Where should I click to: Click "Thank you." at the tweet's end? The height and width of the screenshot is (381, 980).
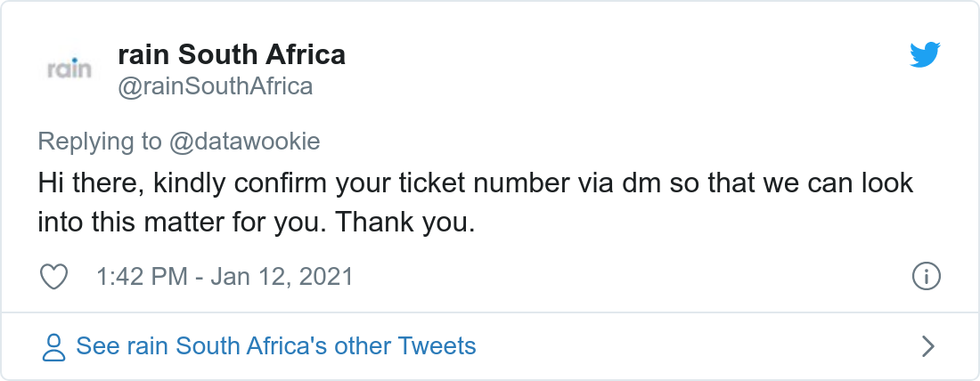(x=405, y=222)
